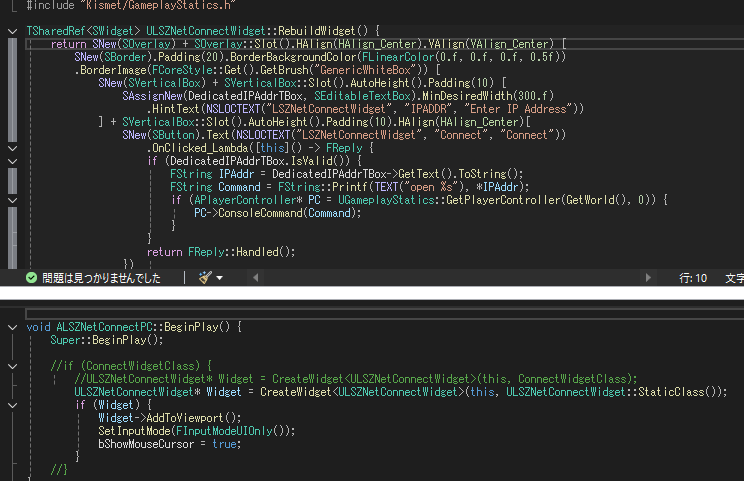Click the horizontal scroll left arrow
The width and height of the screenshot is (744, 481).
(256, 278)
